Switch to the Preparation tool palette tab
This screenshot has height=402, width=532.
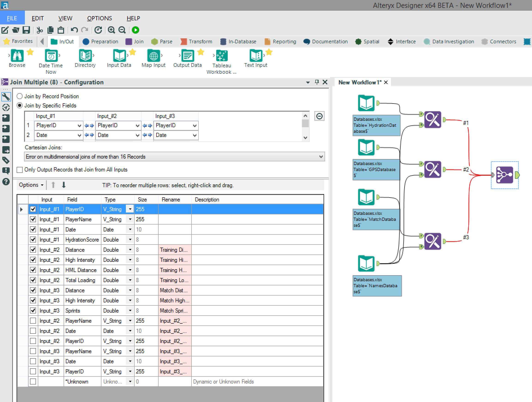(x=100, y=42)
